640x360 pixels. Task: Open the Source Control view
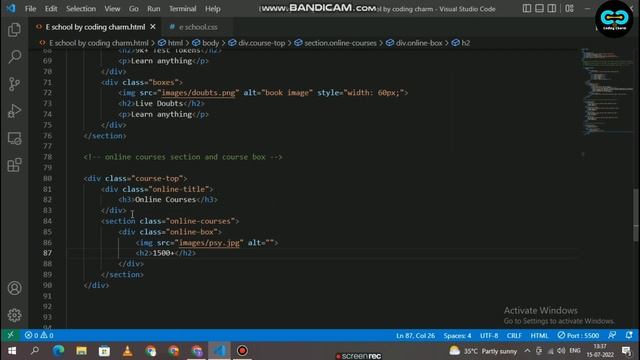14,84
